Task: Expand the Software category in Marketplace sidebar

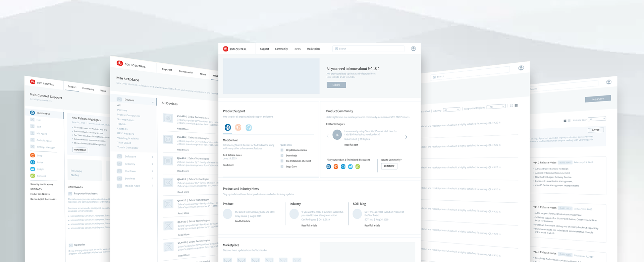Action: click(x=152, y=157)
